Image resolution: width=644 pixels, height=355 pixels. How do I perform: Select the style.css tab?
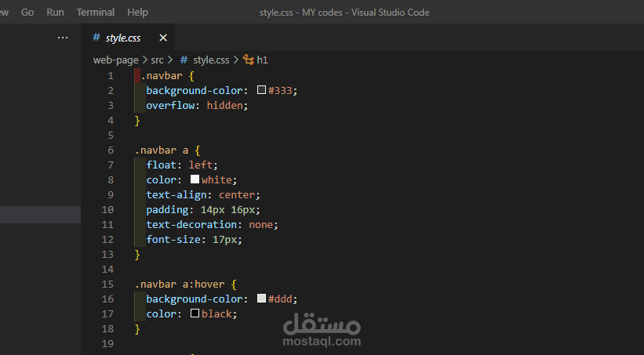(123, 38)
